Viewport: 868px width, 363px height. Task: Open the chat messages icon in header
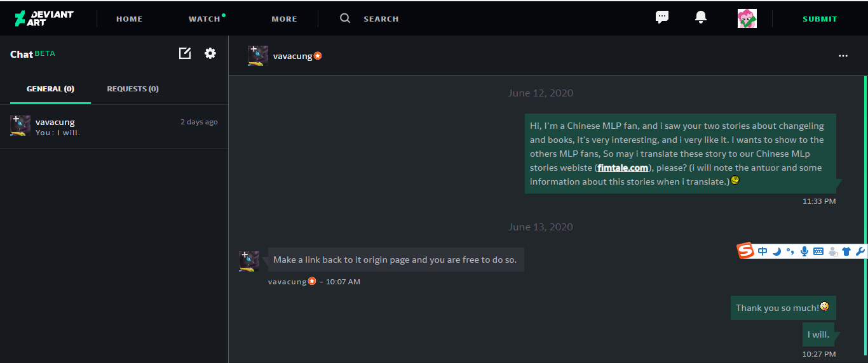tap(662, 17)
